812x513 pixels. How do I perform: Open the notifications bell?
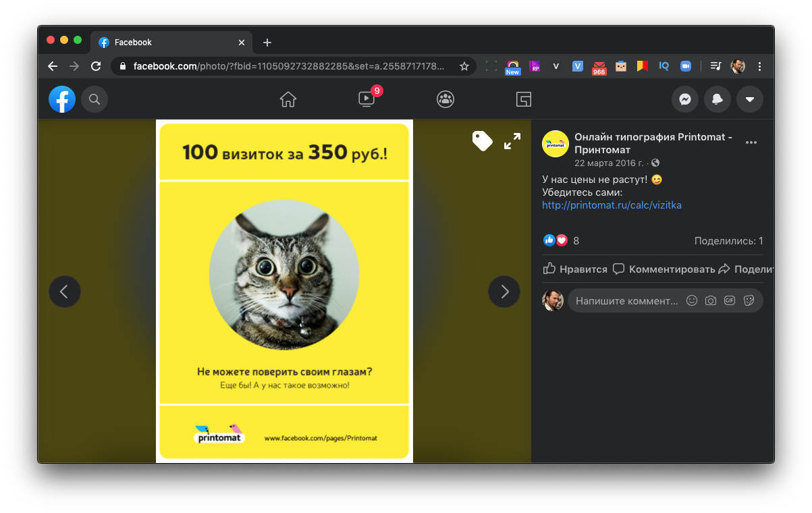coord(718,100)
